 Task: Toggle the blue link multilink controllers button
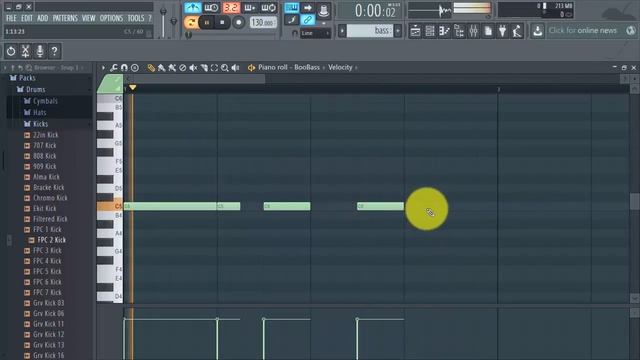point(307,20)
